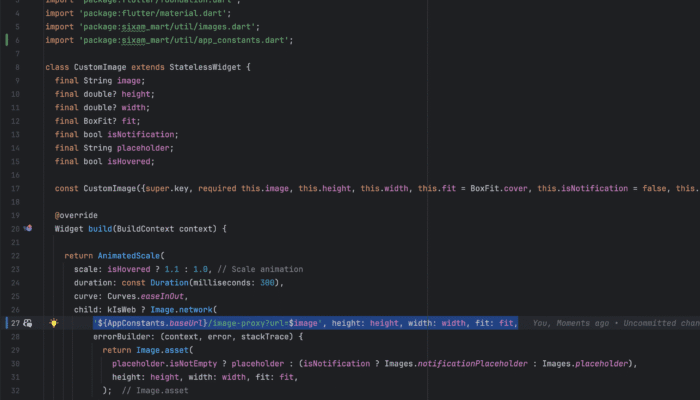This screenshot has width=700, height=400.
Task: Click the placeholder field on line 14
Action: point(143,148)
